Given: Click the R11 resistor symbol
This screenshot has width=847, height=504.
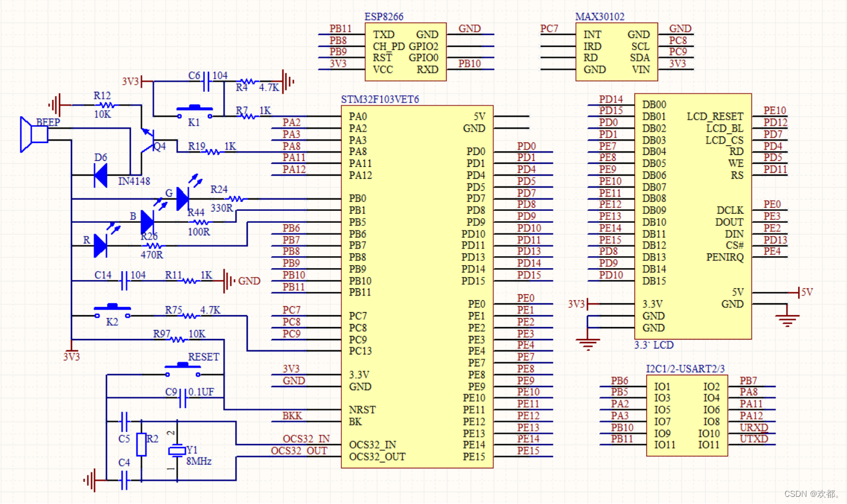Looking at the screenshot, I should 189,281.
